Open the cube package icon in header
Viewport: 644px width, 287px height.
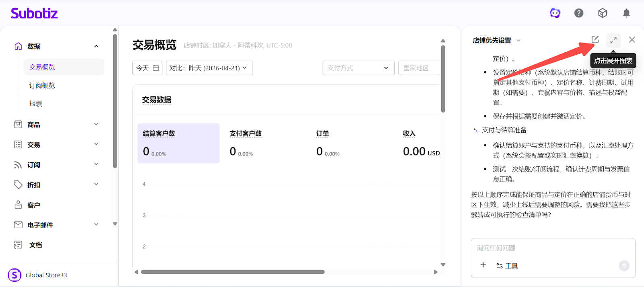click(603, 13)
